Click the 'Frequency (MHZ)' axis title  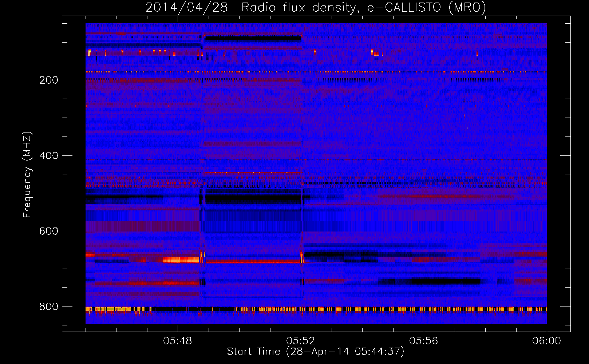27,175
